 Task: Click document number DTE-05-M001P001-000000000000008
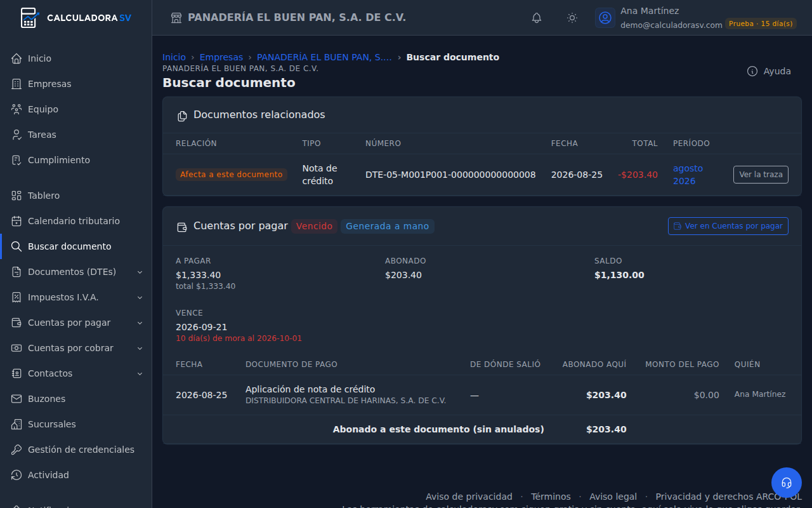pos(450,175)
